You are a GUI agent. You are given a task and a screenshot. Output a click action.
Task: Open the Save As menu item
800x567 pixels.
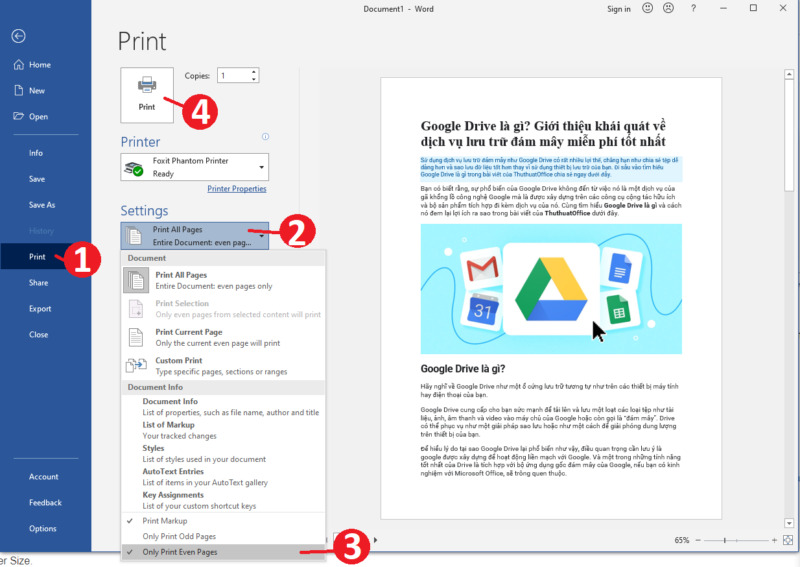42,205
